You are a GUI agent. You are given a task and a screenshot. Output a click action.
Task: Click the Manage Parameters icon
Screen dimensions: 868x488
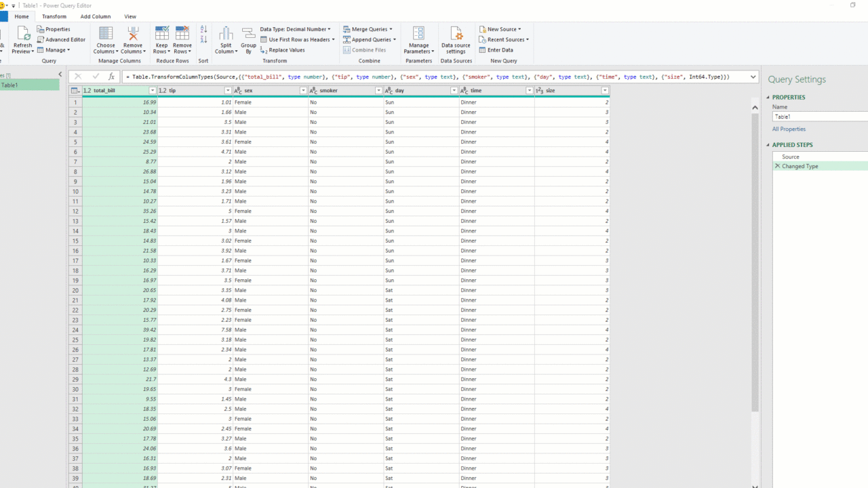(418, 34)
